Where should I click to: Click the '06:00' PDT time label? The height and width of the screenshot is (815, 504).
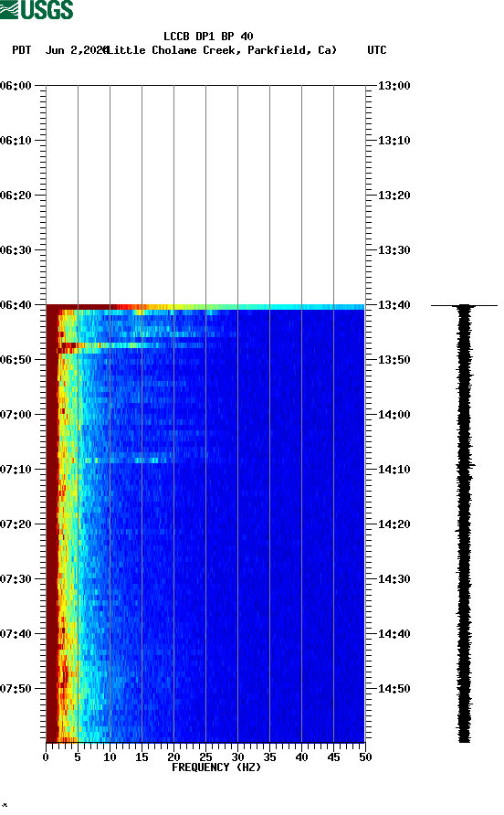(16, 86)
